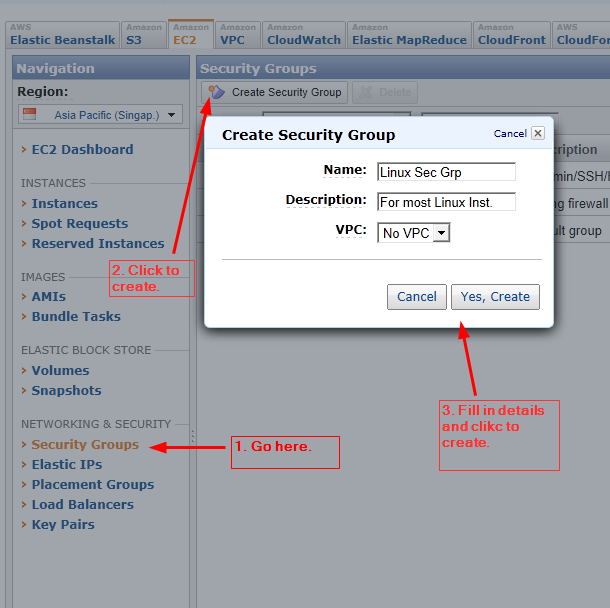The image size is (610, 608).
Task: Open Volumes under Elastic Block Store
Action: coord(60,370)
